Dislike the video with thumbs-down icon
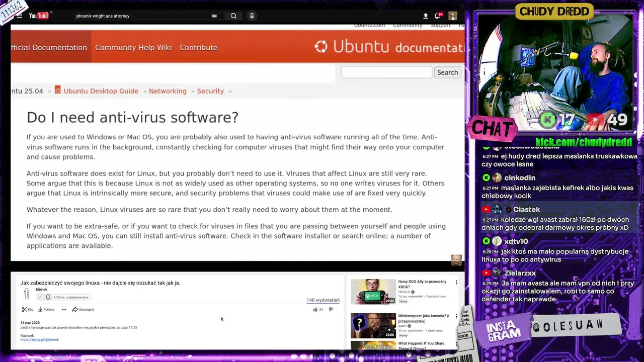The image size is (644, 362). 331,309
